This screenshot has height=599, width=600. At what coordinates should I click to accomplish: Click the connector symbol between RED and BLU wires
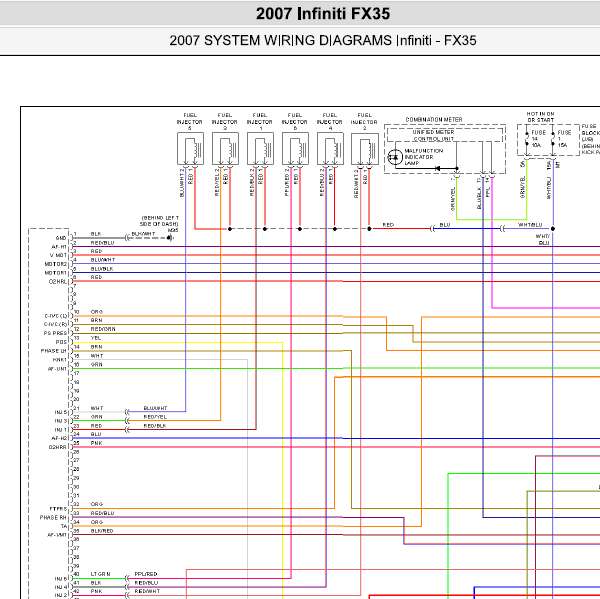(x=432, y=229)
